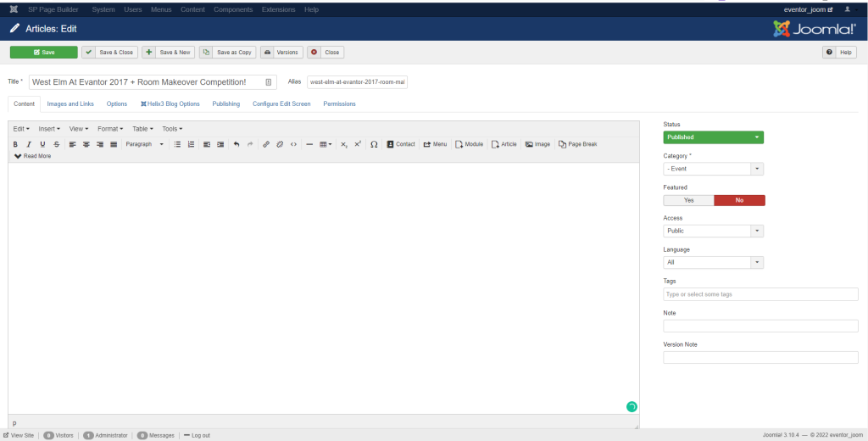
Task: Open Configure Edit Screen tab
Action: click(x=281, y=103)
